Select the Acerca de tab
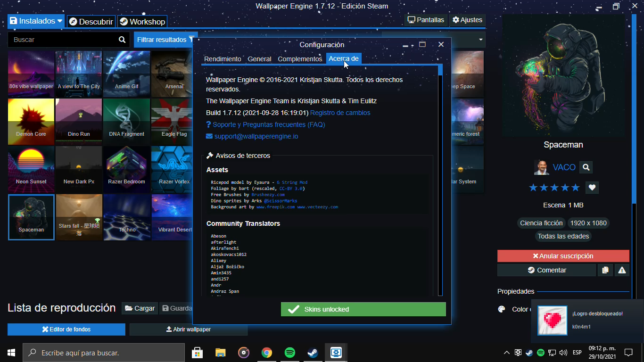The width and height of the screenshot is (644, 362). click(344, 58)
